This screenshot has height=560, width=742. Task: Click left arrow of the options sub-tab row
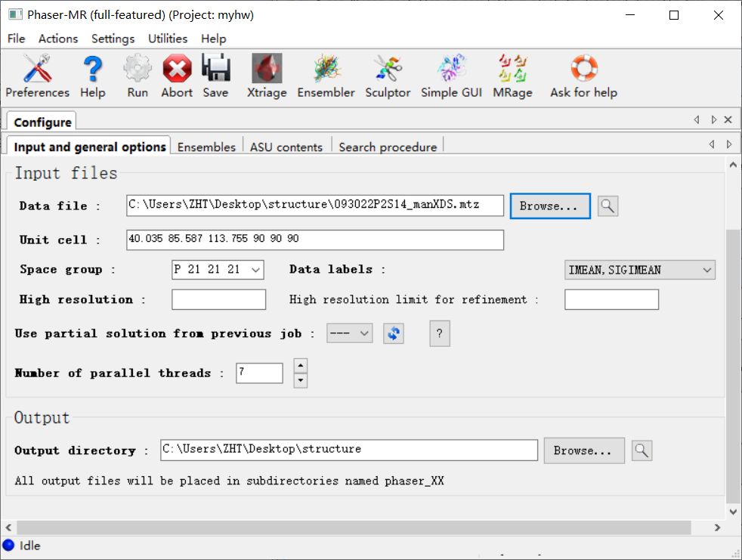[x=712, y=144]
